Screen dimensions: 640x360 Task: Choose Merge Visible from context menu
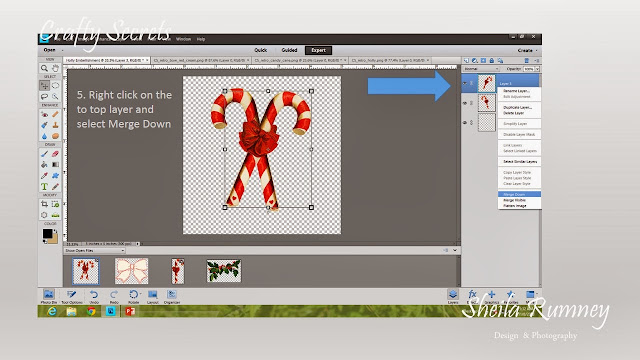[520, 200]
